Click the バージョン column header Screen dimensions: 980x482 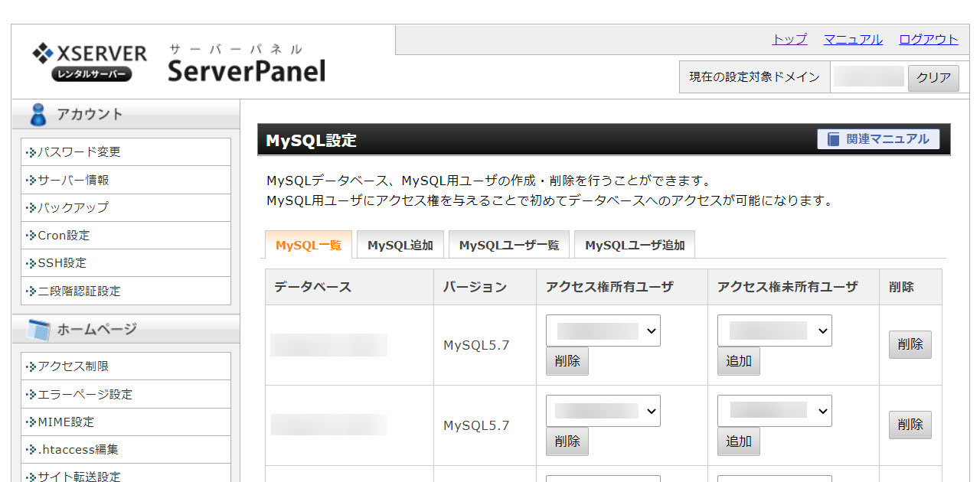click(x=485, y=287)
